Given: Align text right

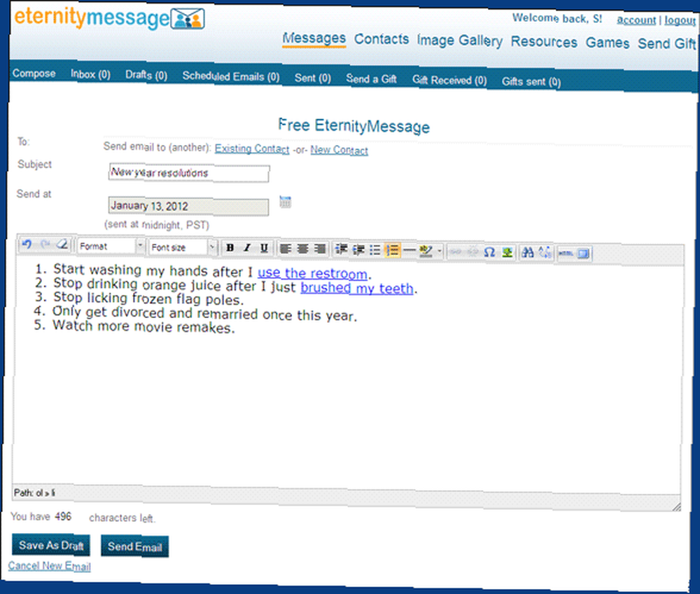Looking at the screenshot, I should [x=320, y=249].
